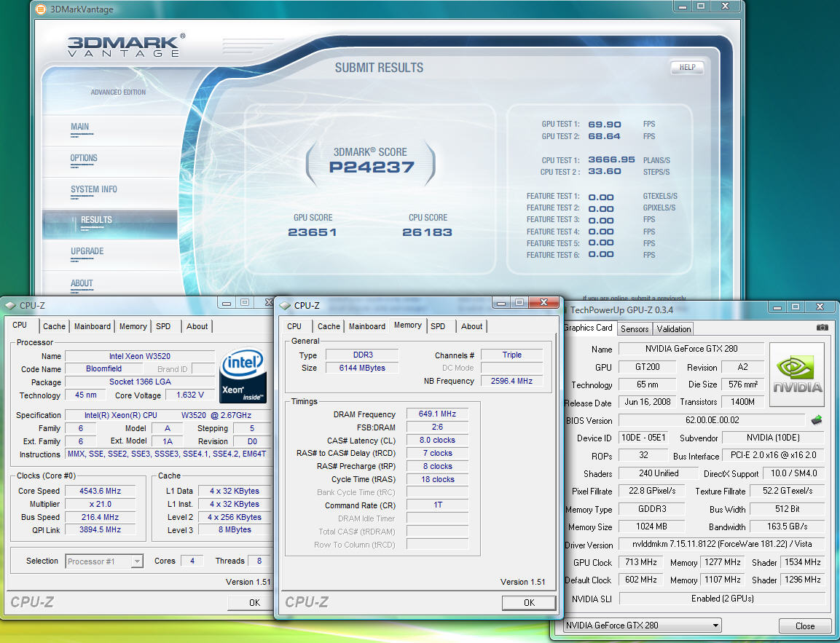Click the GPU-Z screenshot camera icon
This screenshot has width=840, height=643.
coord(822,328)
